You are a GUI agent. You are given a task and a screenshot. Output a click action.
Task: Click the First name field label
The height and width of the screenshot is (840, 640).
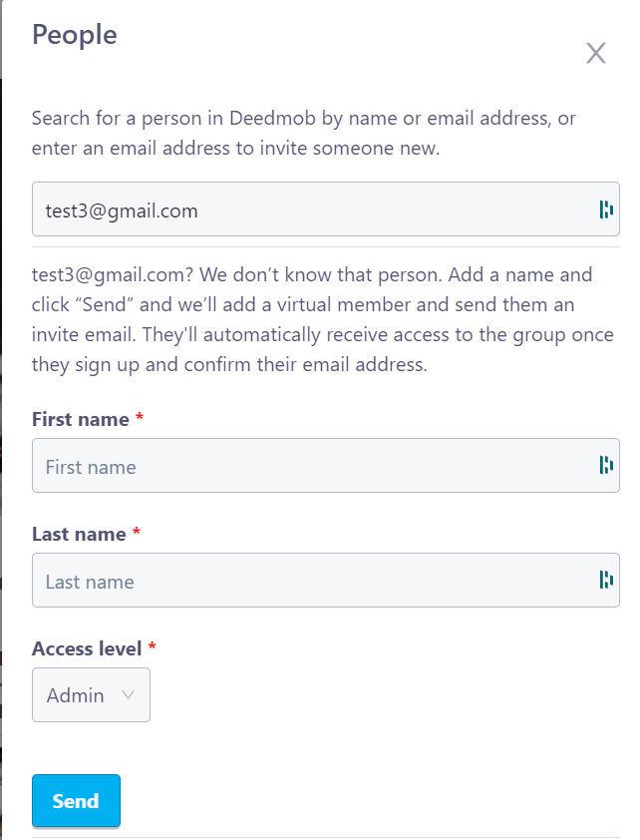81,419
